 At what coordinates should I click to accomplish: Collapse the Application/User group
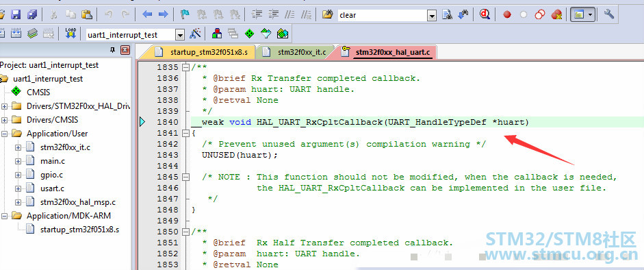click(5, 134)
